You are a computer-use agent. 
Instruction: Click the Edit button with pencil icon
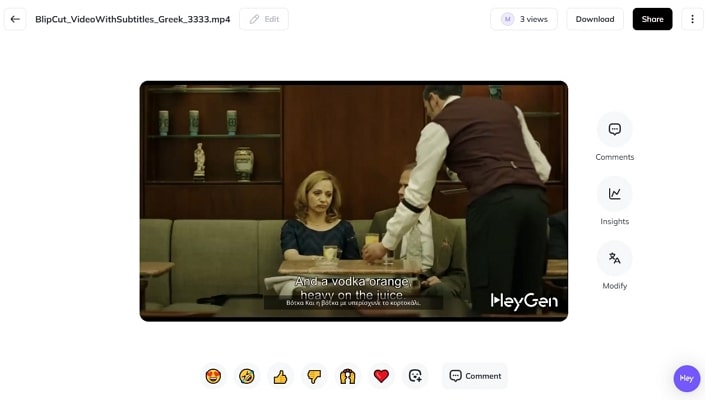(264, 19)
